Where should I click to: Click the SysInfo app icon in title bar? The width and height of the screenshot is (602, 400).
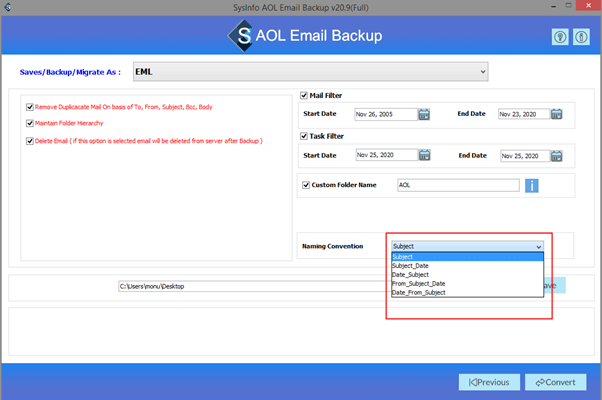click(7, 7)
